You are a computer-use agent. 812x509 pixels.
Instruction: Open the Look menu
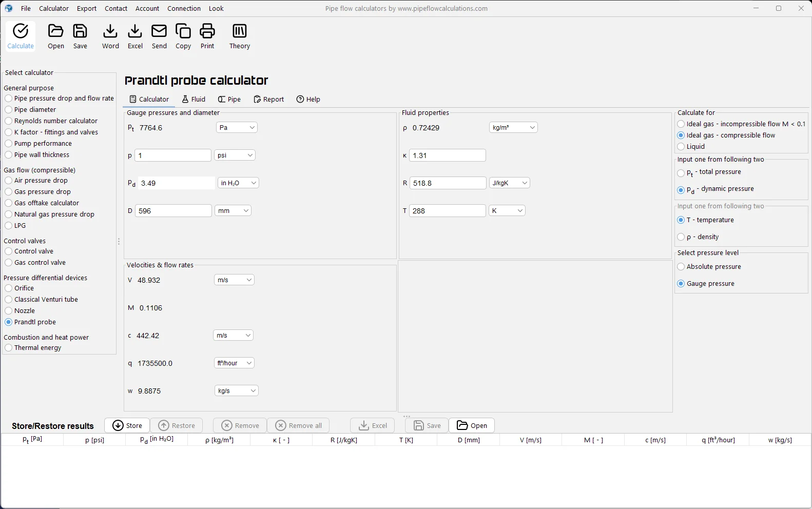[x=216, y=8]
